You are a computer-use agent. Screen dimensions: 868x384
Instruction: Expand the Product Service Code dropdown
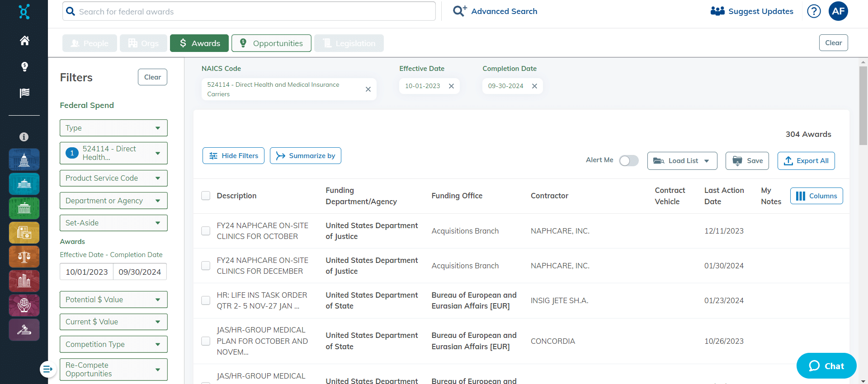pos(113,178)
